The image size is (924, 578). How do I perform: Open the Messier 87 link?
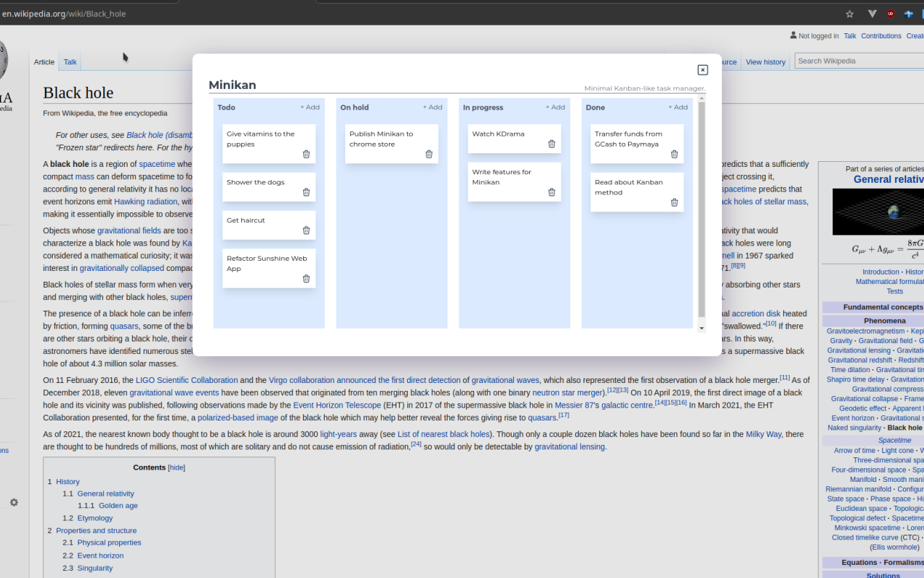[x=575, y=405]
